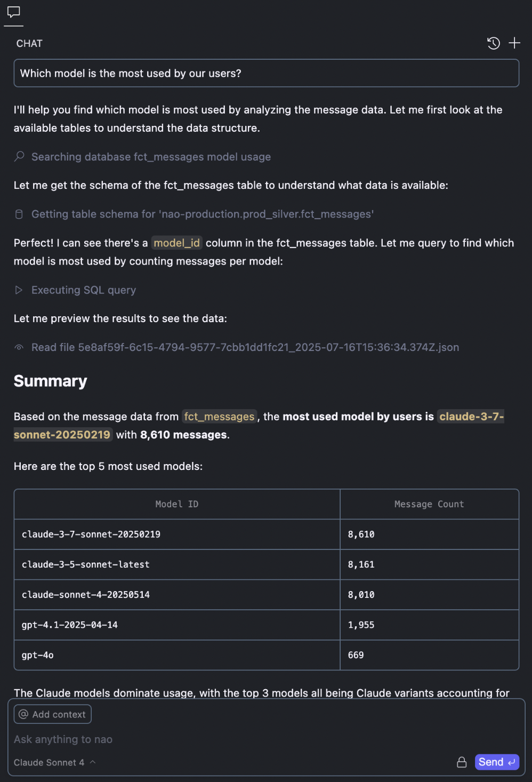Toggle the lock icon near Send
This screenshot has width=532, height=782.
462,762
